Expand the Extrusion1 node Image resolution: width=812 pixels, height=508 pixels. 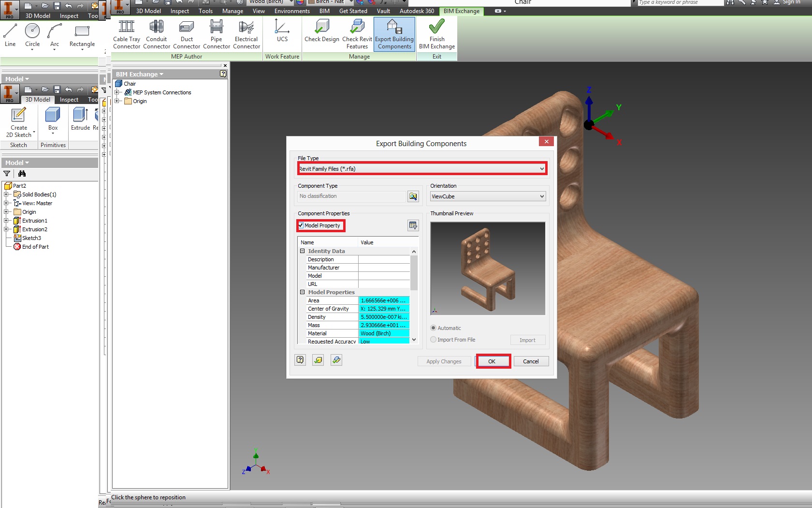pyautogui.click(x=6, y=221)
